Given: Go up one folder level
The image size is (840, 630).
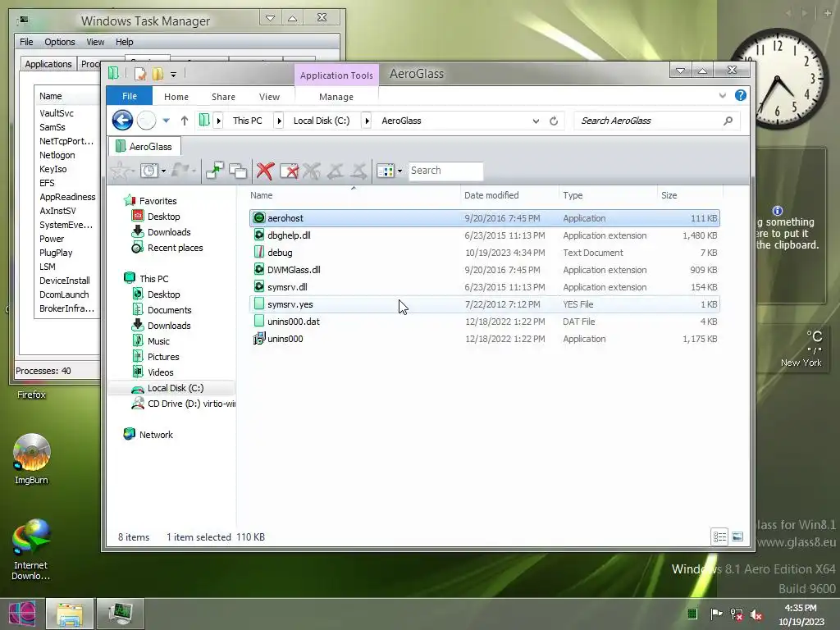Looking at the screenshot, I should click(185, 121).
